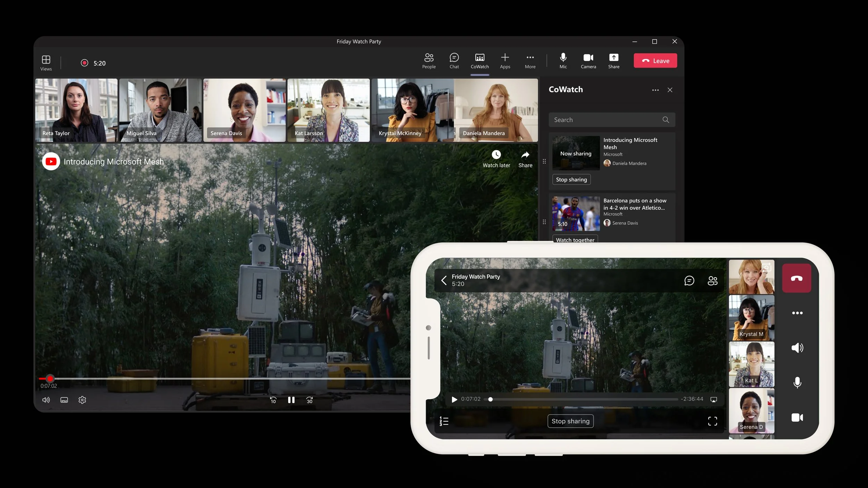Select Daniela Mandera's video tile
This screenshot has height=488, width=868.
click(x=496, y=110)
